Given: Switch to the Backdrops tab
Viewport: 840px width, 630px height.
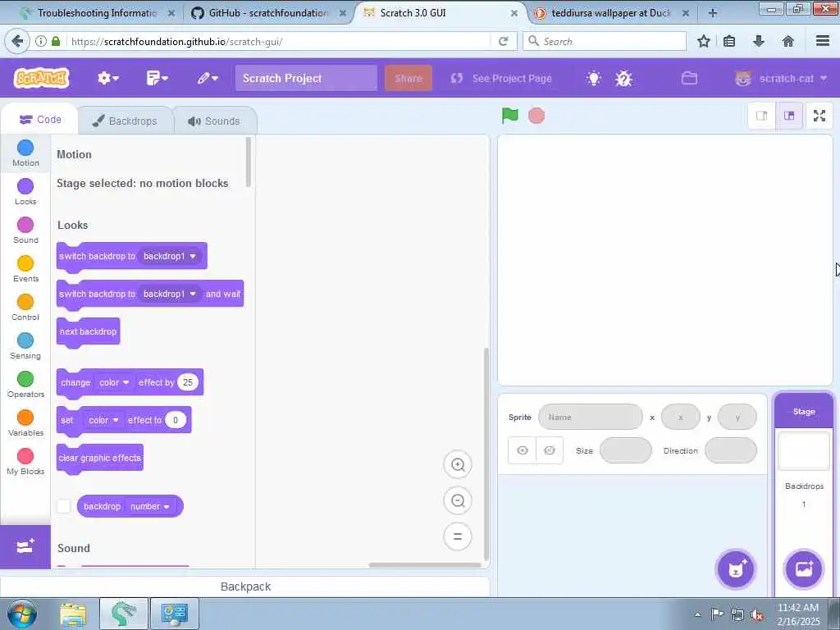Looking at the screenshot, I should tap(125, 121).
